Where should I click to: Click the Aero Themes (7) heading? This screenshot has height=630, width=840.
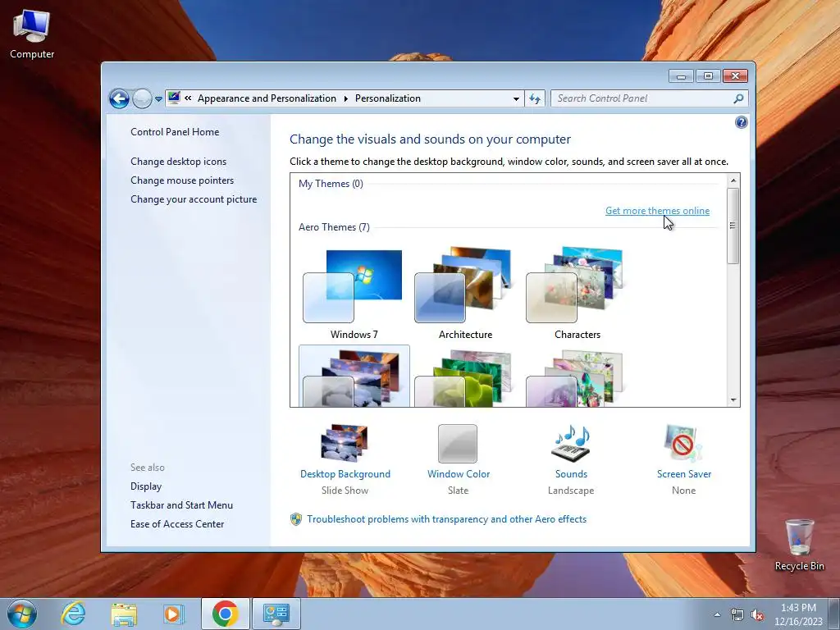pyautogui.click(x=334, y=227)
